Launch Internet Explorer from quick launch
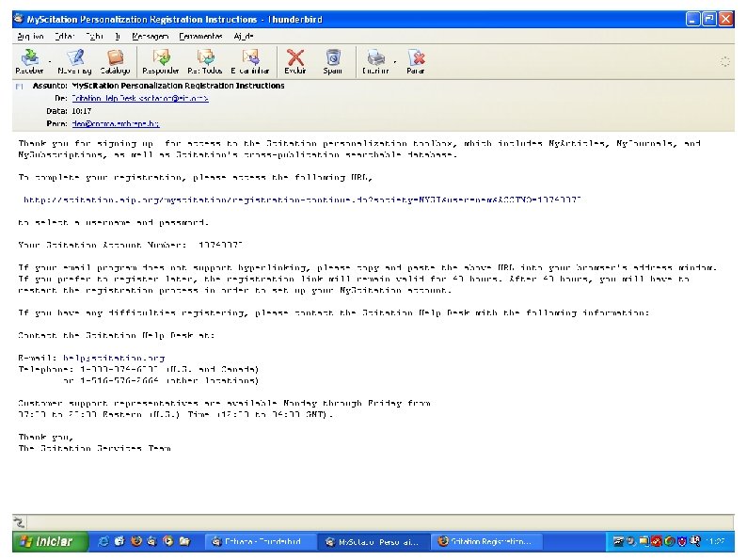Image resolution: width=747 pixels, height=560 pixels. tap(103, 541)
